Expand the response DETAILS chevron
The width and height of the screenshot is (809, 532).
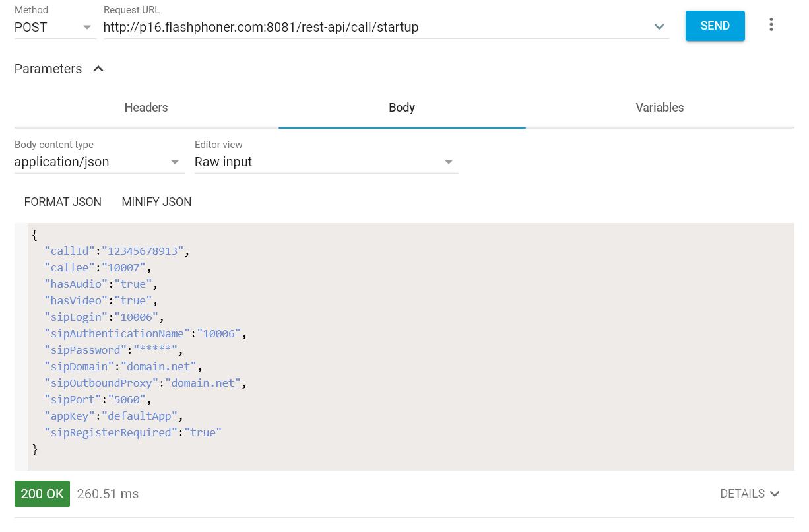coord(775,494)
